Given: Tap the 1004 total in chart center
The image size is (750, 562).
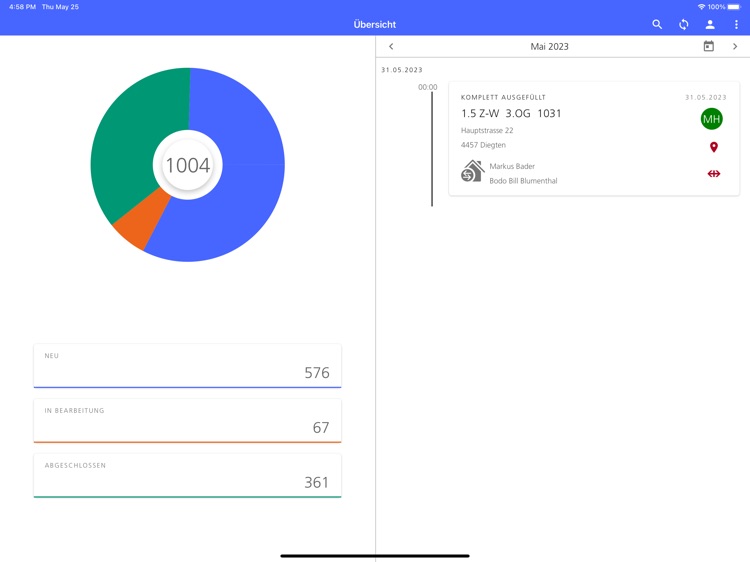Looking at the screenshot, I should (x=188, y=165).
